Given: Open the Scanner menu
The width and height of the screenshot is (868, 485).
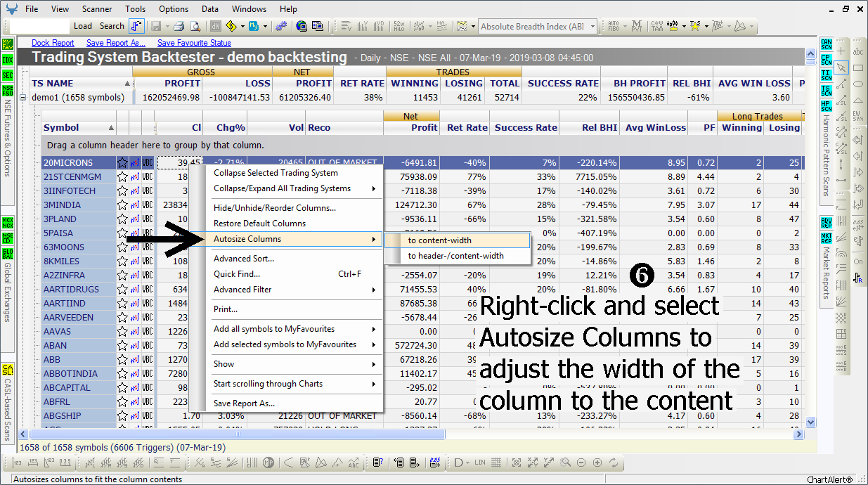Looking at the screenshot, I should point(96,9).
